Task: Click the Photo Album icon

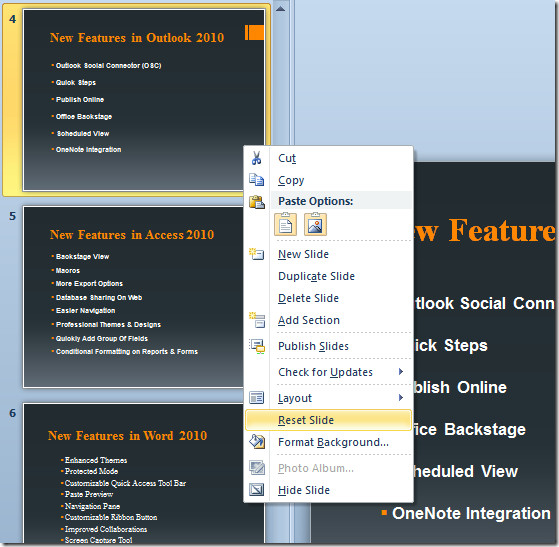Action: tap(257, 467)
